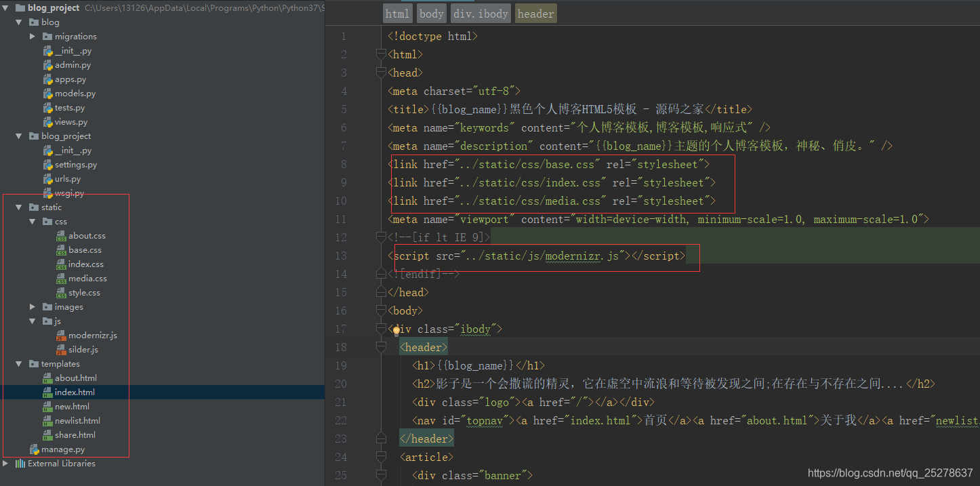Click the External Libraries icon
The width and height of the screenshot is (980, 486).
click(x=20, y=464)
